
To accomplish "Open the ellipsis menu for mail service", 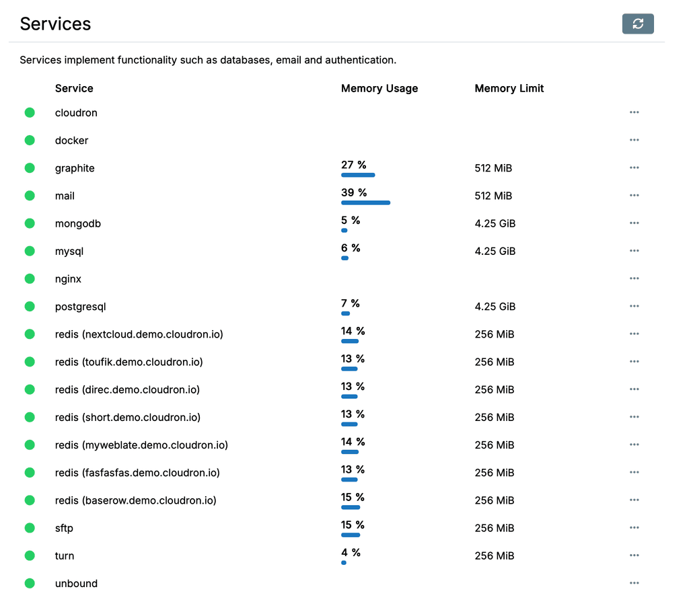I will [634, 196].
